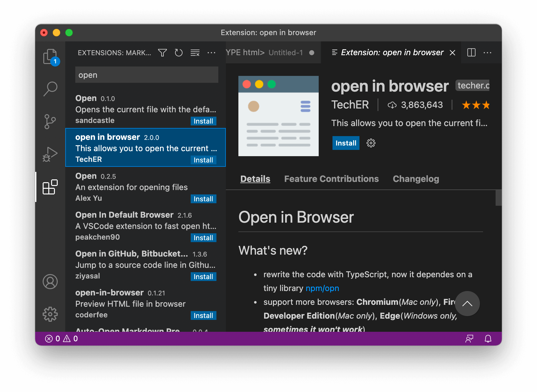Close the Extension: open in browser tab
537x392 pixels.
(452, 53)
